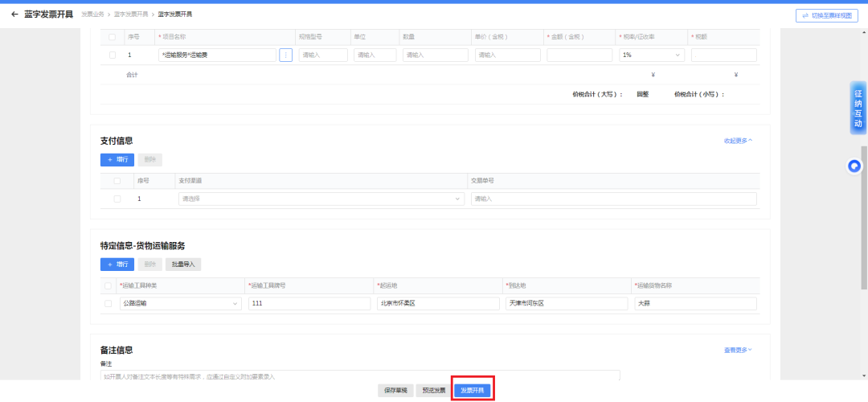Click 删除 in 支付信息 section
Image resolution: width=868 pixels, height=402 pixels.
(150, 159)
